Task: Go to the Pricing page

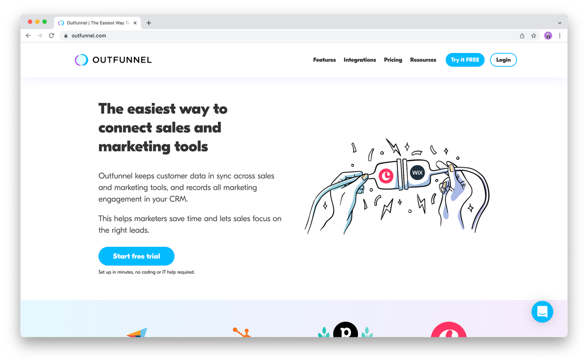Action: coord(393,60)
